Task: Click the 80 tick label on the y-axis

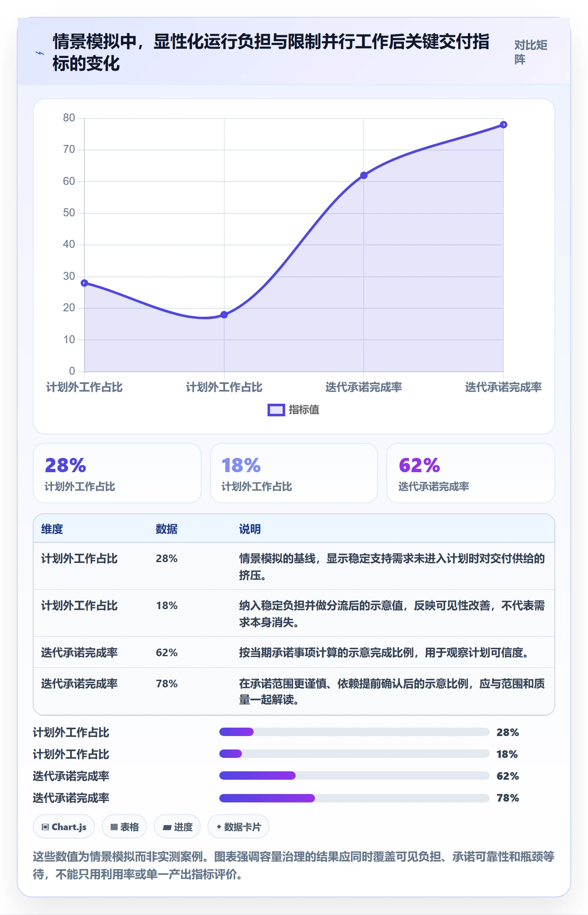Action: point(69,118)
